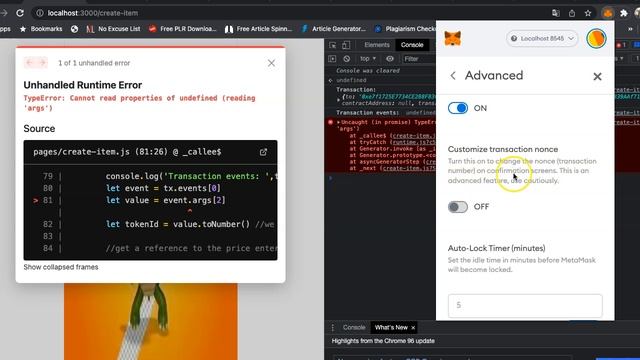Screen dimensions: 640x360
Task: Click 'Highlights from the Chrome 96 update' text
Action: tap(383, 341)
